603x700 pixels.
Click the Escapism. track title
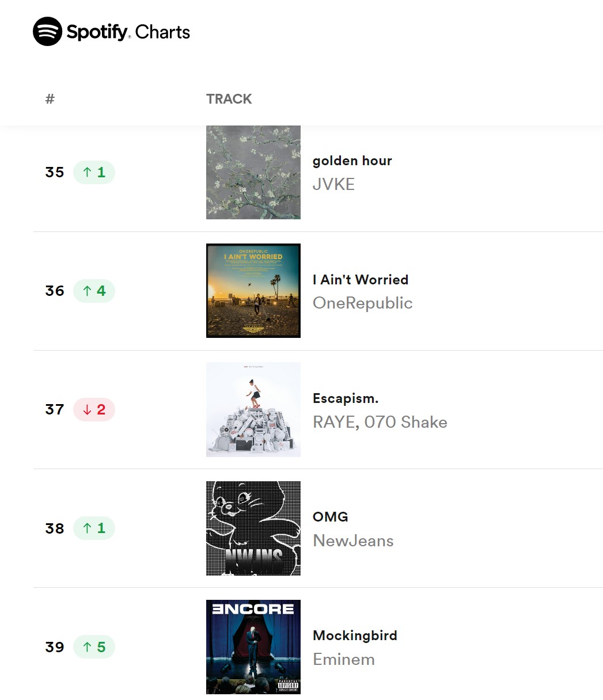345,398
